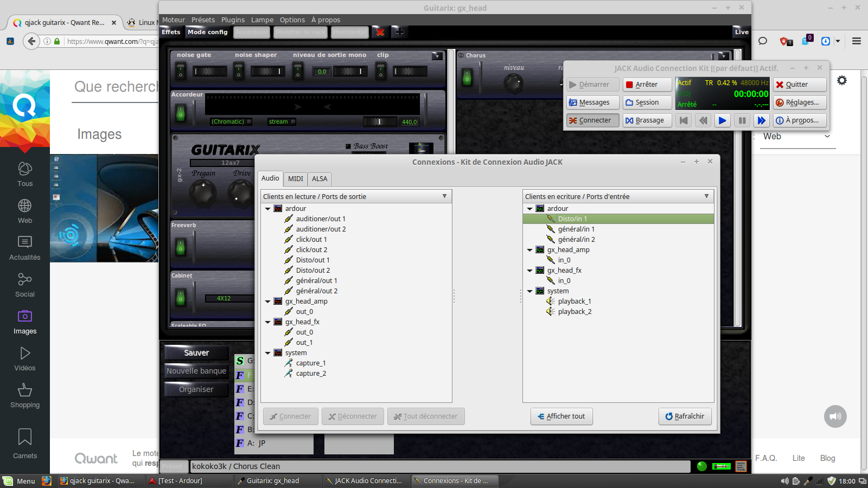Select output port Disto/out 1
This screenshot has width=868, height=488.
[312, 260]
